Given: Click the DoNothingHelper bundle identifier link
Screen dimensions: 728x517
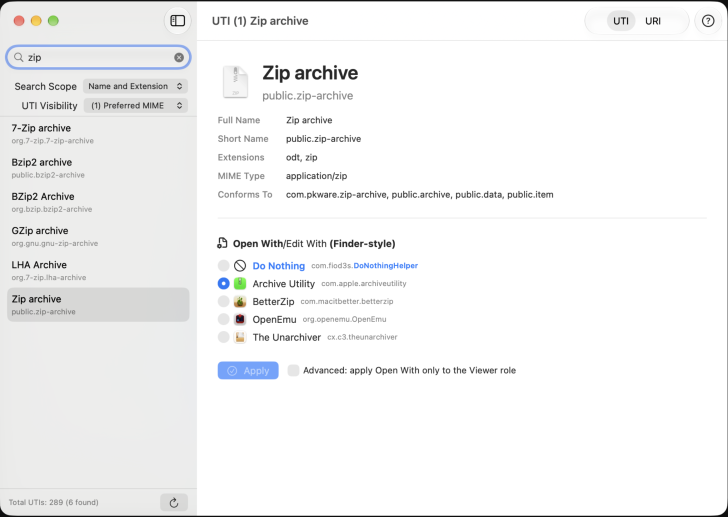Looking at the screenshot, I should click(x=385, y=265).
